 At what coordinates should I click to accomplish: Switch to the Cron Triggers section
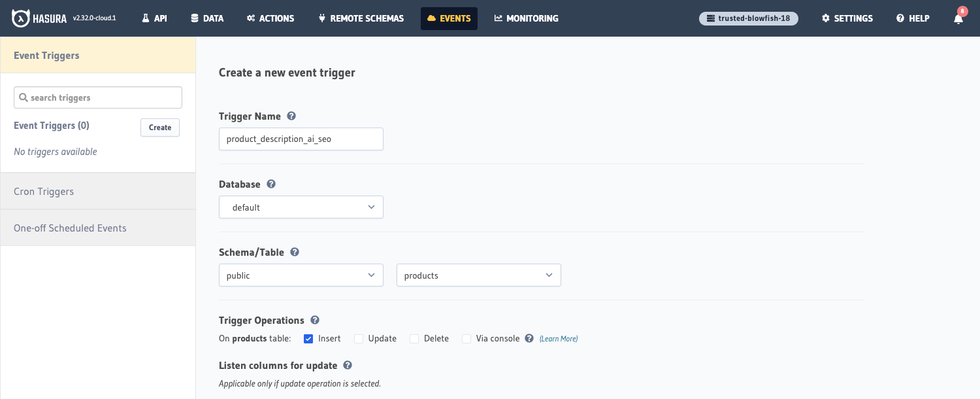tap(44, 191)
